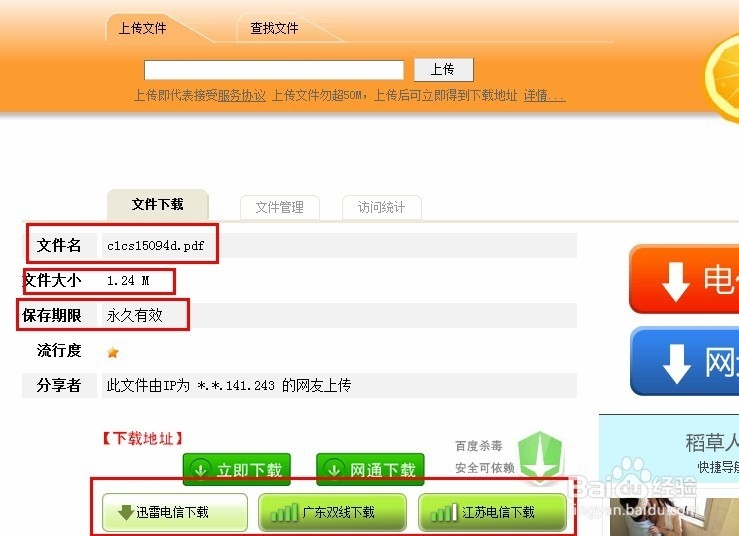Click the green Baidu antivirus shield icon
This screenshot has width=739, height=536.
[540, 456]
